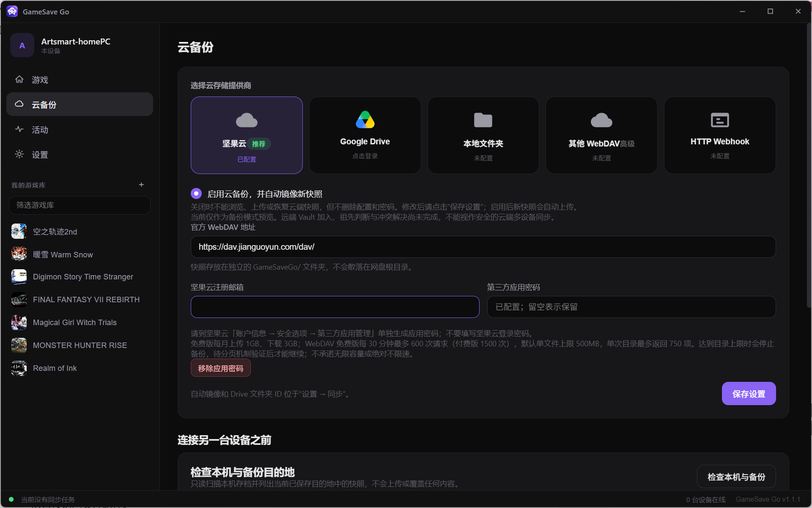The image size is (812, 508).
Task: Open the 游戏 home page
Action: (80, 80)
